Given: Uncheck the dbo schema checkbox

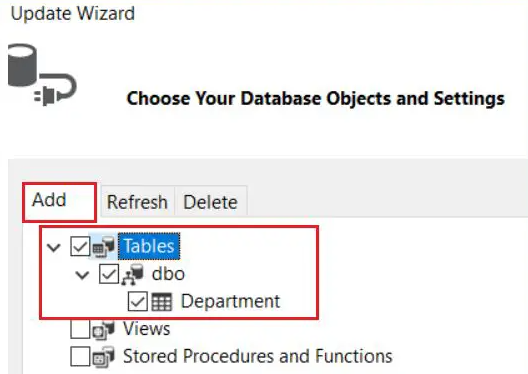Looking at the screenshot, I should pyautogui.click(x=109, y=274).
